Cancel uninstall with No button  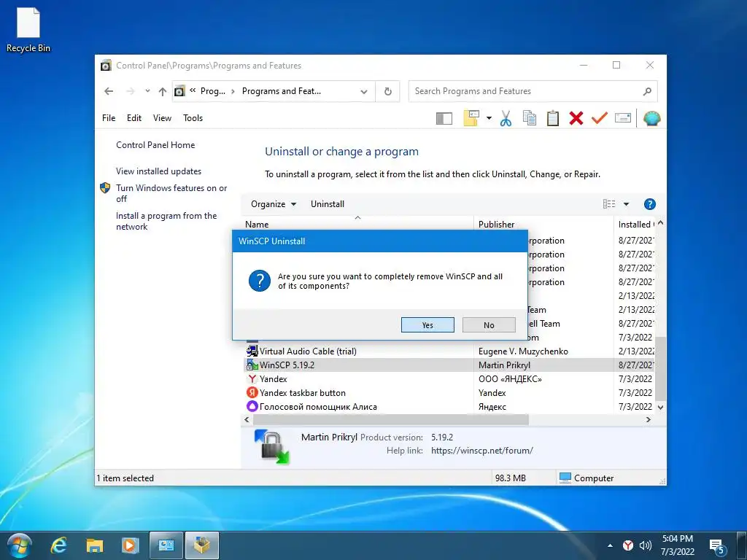pos(489,324)
